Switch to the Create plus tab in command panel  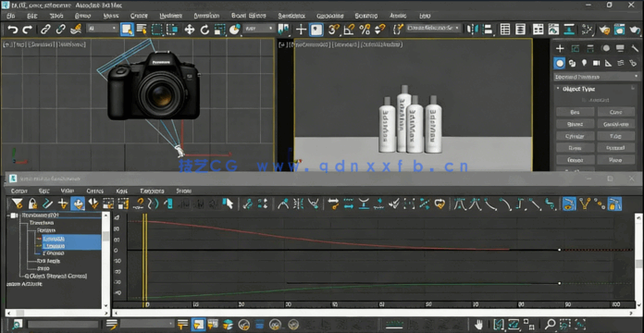point(560,48)
